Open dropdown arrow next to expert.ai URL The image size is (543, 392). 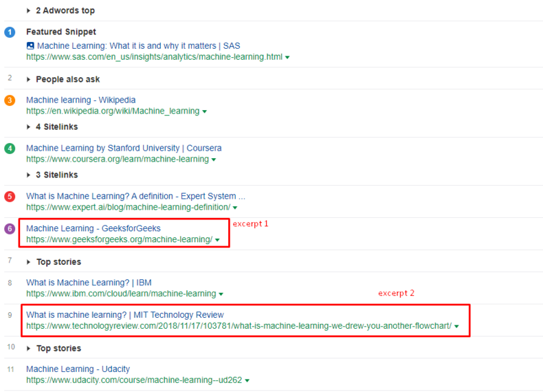(235, 208)
